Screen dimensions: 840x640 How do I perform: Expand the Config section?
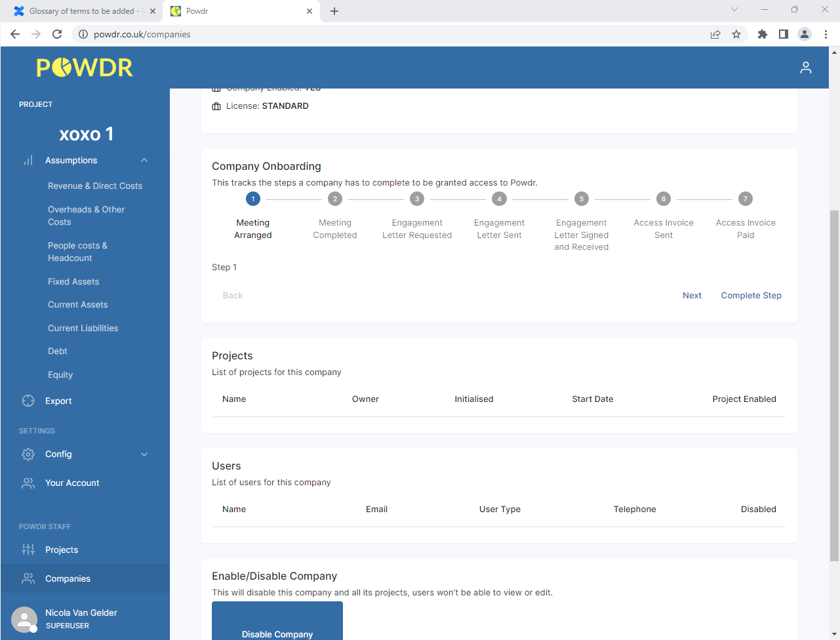pos(144,454)
